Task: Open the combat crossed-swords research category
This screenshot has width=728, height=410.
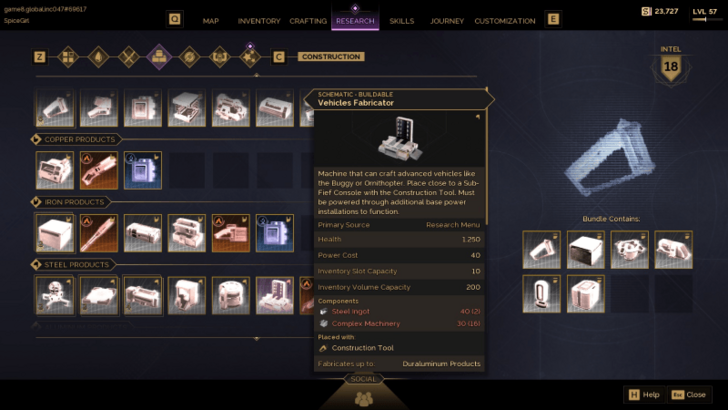Action: click(x=129, y=57)
